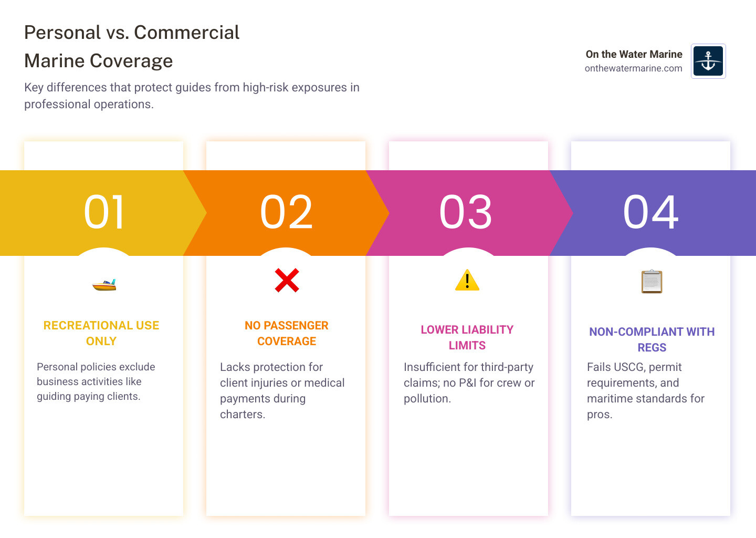This screenshot has height=538, width=756.
Task: Click the Non-Compliant With Regs heading
Action: click(652, 339)
